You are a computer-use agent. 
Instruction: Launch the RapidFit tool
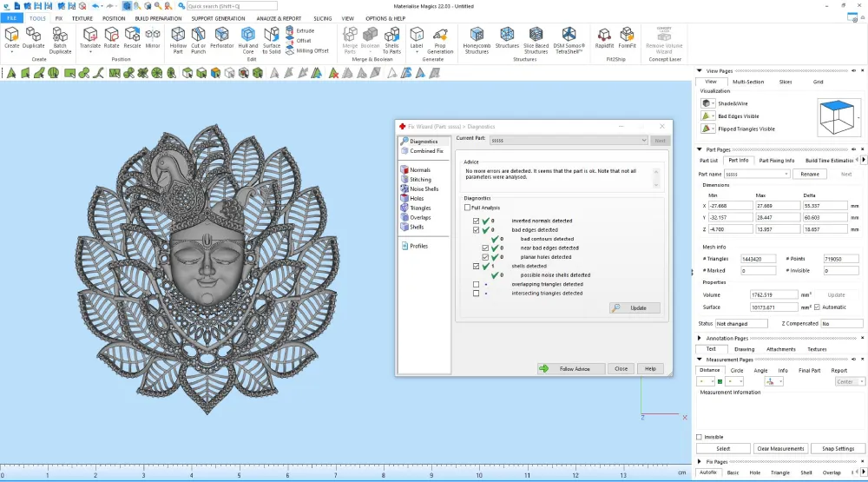click(x=604, y=37)
